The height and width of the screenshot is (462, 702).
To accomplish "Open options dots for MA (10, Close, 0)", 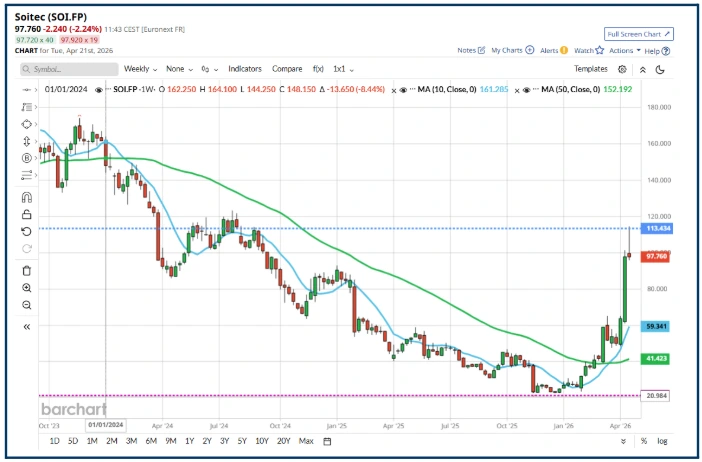I will coord(412,90).
